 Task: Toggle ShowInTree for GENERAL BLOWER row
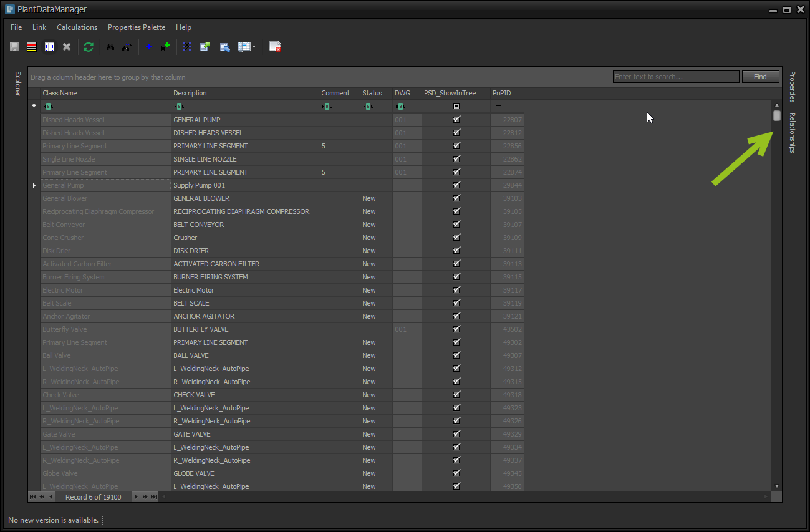pyautogui.click(x=456, y=198)
